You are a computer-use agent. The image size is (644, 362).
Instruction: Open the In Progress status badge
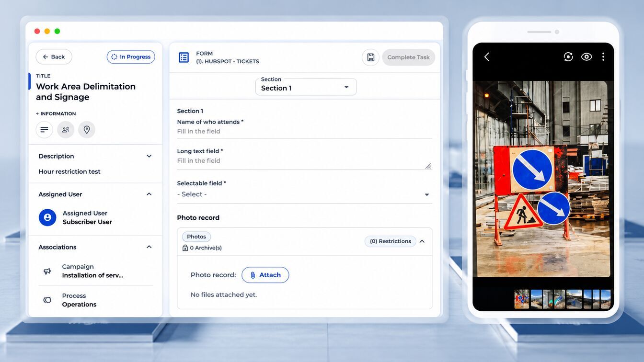click(x=131, y=57)
